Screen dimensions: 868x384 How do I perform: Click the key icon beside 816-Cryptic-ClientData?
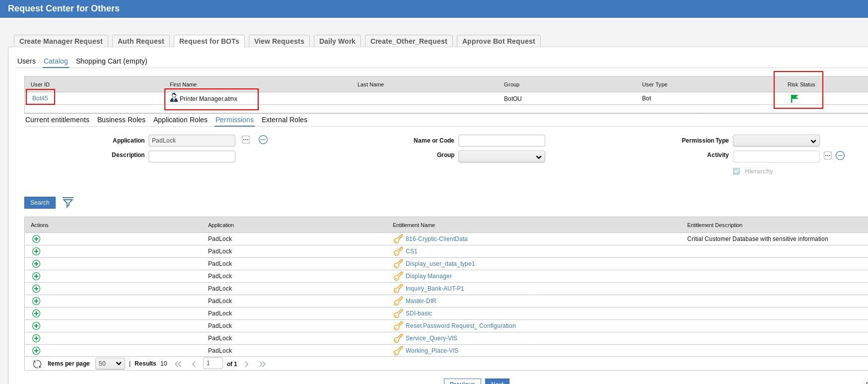398,239
